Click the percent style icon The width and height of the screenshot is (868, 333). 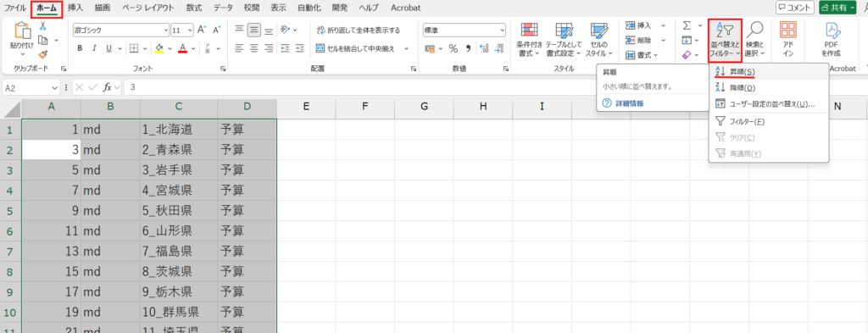click(x=453, y=48)
